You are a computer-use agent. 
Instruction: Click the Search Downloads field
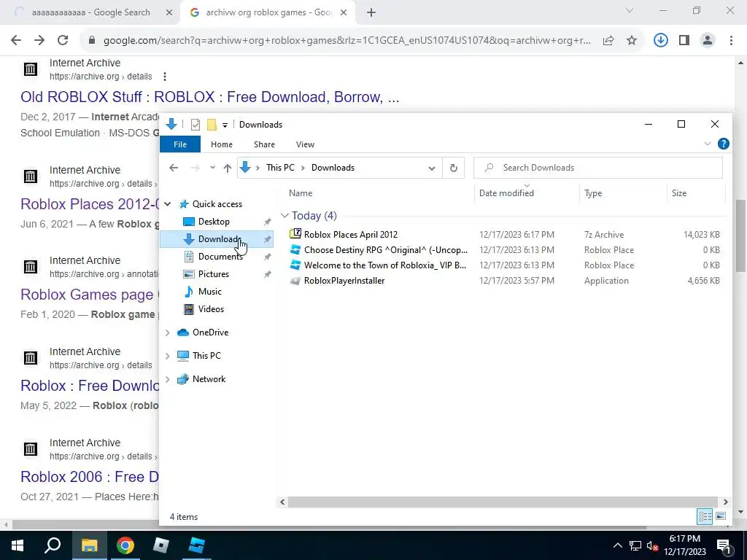pyautogui.click(x=598, y=168)
